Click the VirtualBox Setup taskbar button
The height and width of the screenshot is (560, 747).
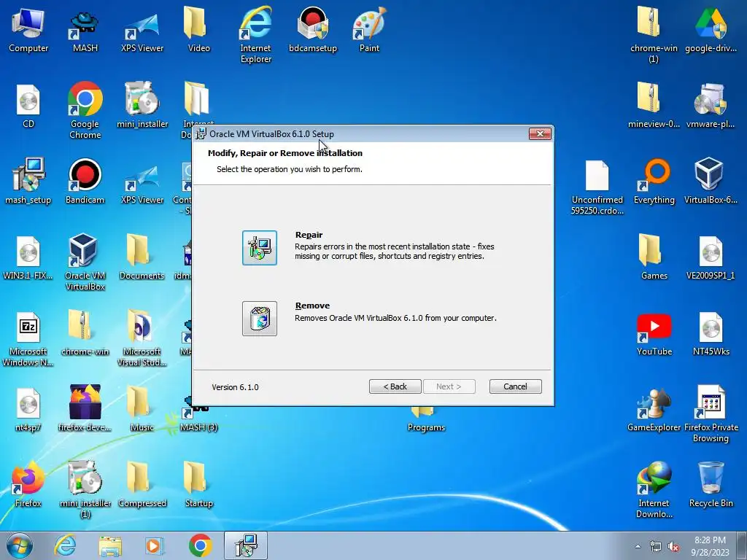coord(246,545)
